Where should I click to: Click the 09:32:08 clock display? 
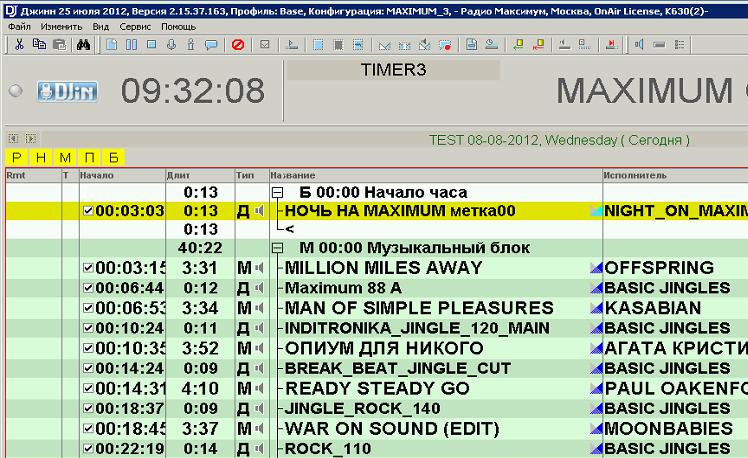[193, 91]
